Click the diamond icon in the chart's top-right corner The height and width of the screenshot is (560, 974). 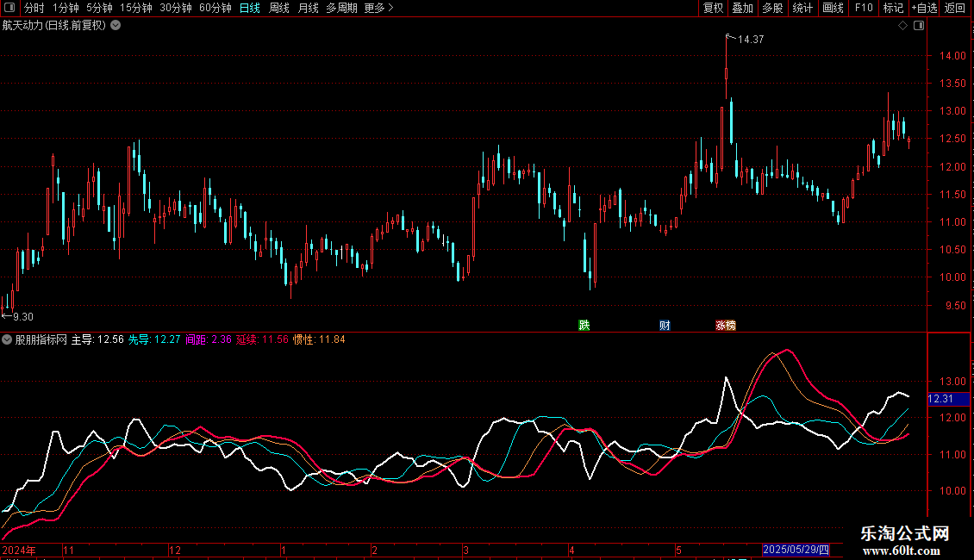pos(903,26)
